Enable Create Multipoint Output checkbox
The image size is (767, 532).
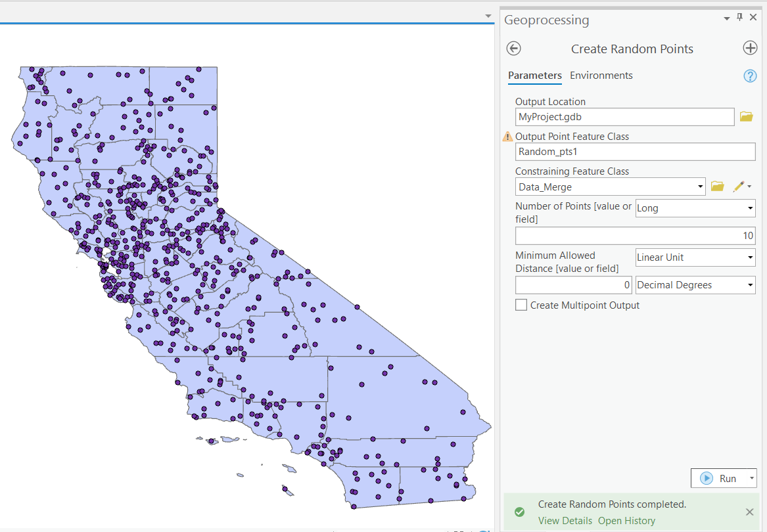point(521,305)
